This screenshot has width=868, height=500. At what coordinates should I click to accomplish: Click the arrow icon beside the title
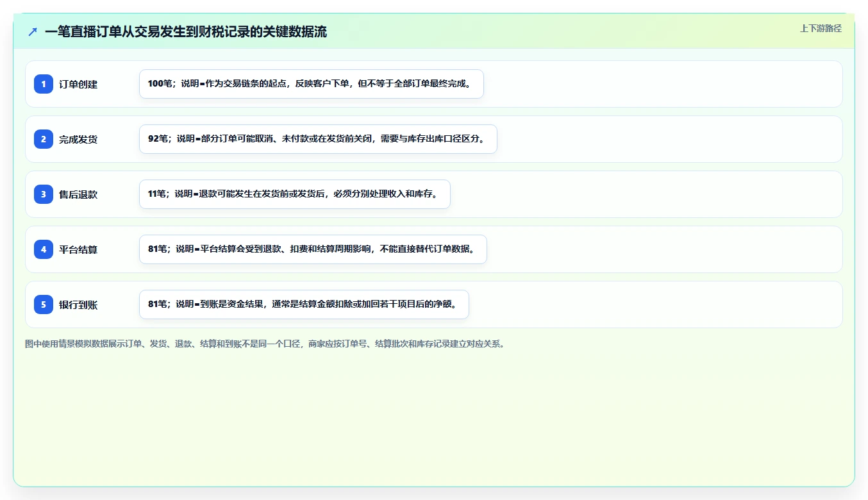pyautogui.click(x=33, y=31)
